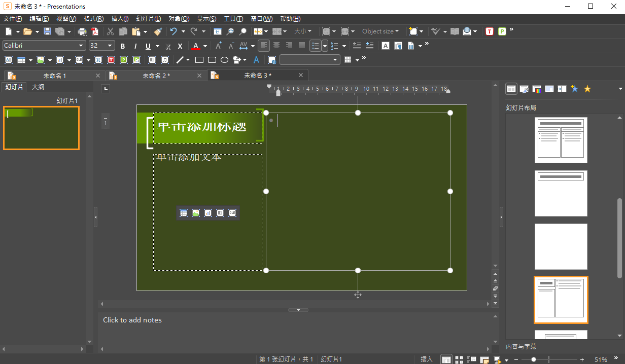Viewport: 625px width, 364px height.
Task: Cut selection with the scissors icon
Action: (x=110, y=31)
